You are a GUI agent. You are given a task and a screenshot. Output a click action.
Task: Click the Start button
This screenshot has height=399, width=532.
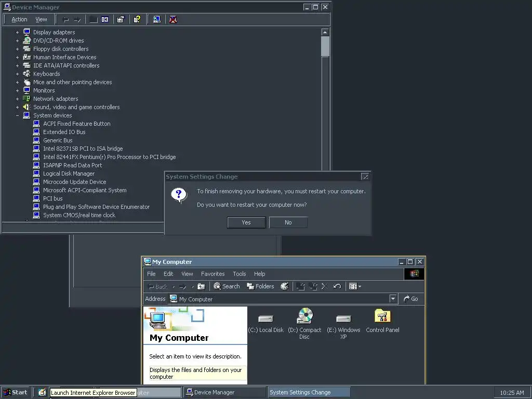(16, 392)
